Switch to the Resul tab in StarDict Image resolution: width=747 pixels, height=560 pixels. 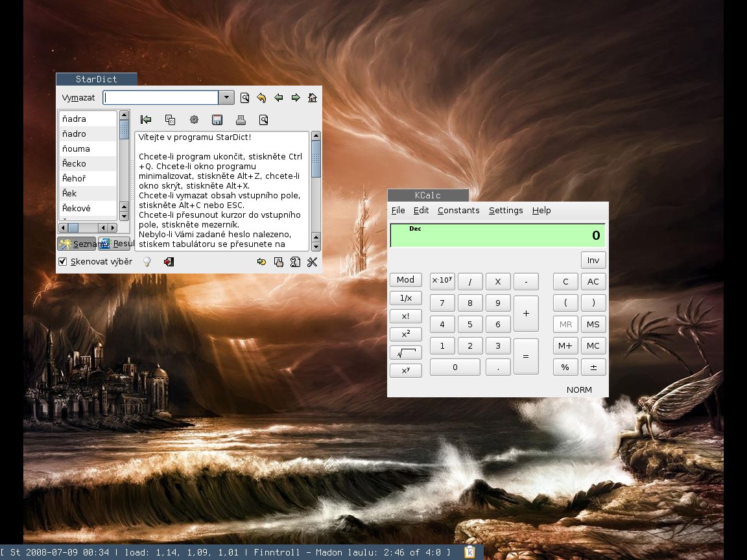tap(114, 244)
